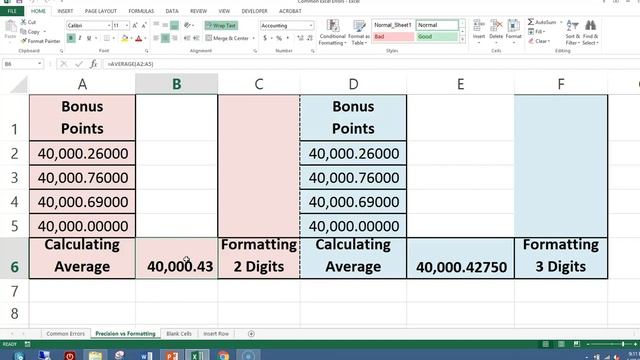Viewport: 640px width, 360px height.
Task: Click the AutoSum sigma icon
Action: tap(531, 22)
